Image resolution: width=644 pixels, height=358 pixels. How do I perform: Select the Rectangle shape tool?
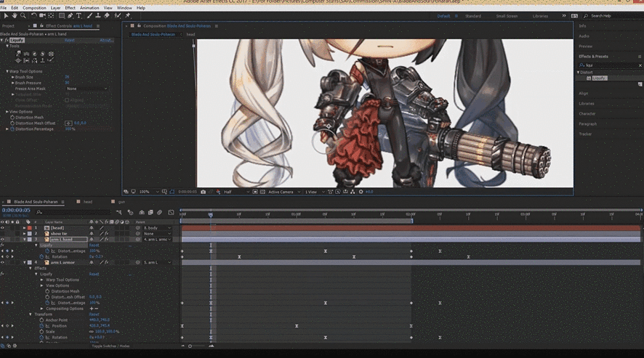[62, 15]
